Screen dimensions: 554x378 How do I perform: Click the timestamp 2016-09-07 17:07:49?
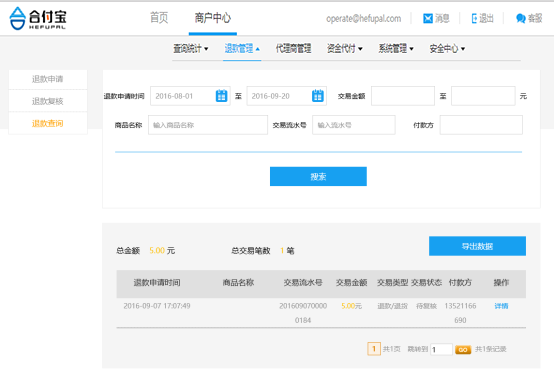(157, 306)
